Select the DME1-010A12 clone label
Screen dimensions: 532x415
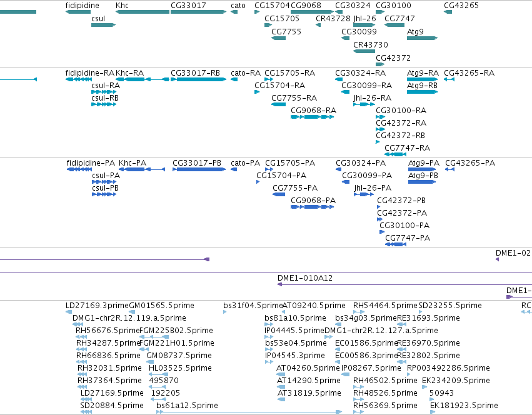point(305,278)
